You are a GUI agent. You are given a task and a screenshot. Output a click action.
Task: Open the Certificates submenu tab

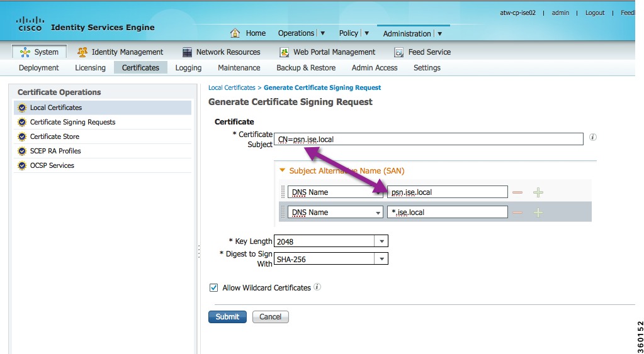point(140,68)
